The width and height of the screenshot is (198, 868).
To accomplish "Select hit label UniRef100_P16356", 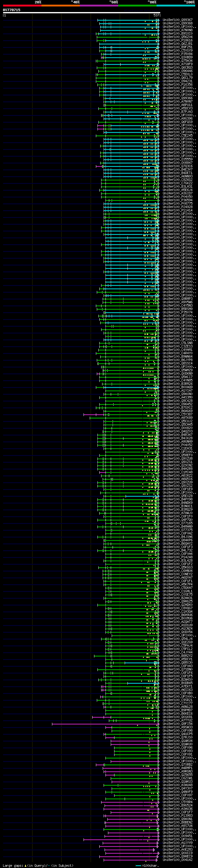I will click(177, 85).
